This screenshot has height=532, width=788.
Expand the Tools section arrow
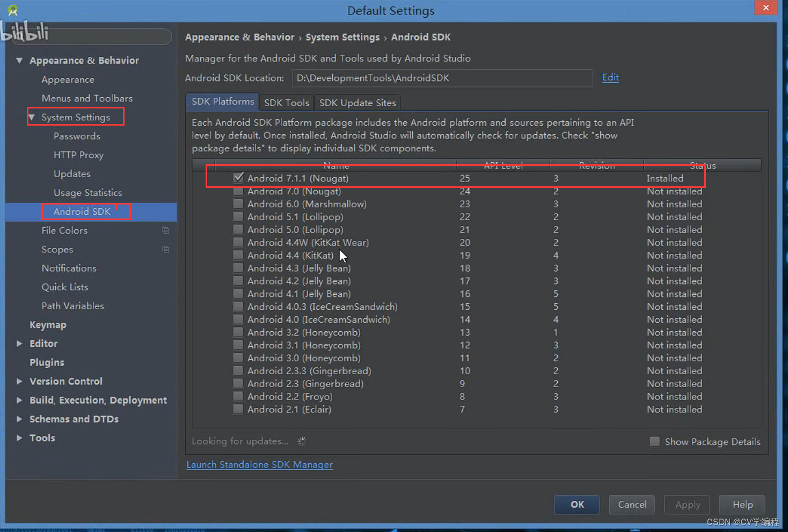[x=19, y=438]
